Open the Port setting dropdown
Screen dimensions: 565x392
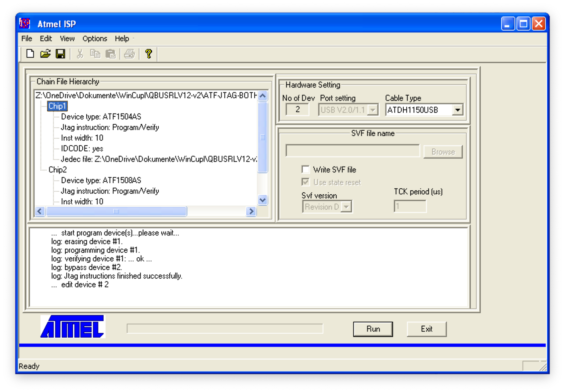point(373,110)
